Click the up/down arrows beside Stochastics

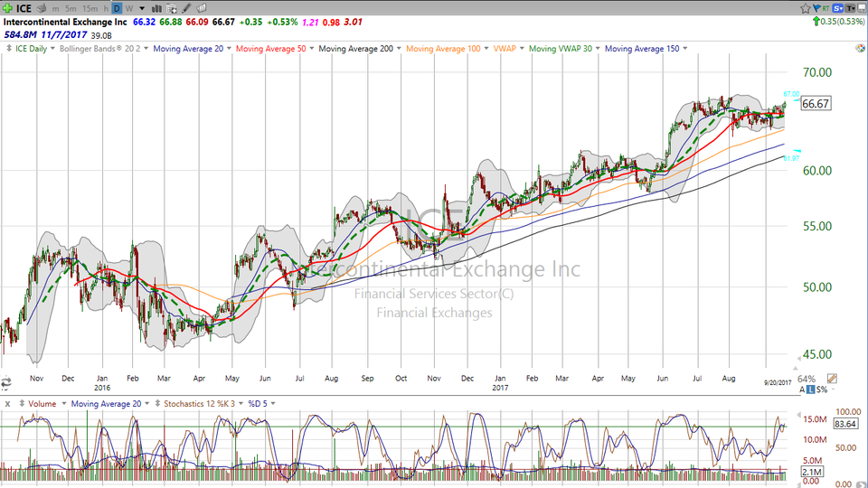158,404
